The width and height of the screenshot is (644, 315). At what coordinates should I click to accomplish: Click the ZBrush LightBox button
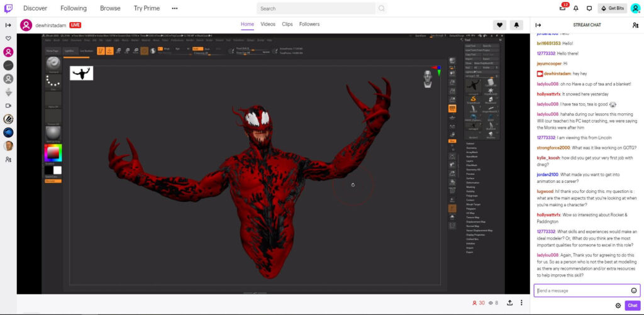tap(70, 51)
